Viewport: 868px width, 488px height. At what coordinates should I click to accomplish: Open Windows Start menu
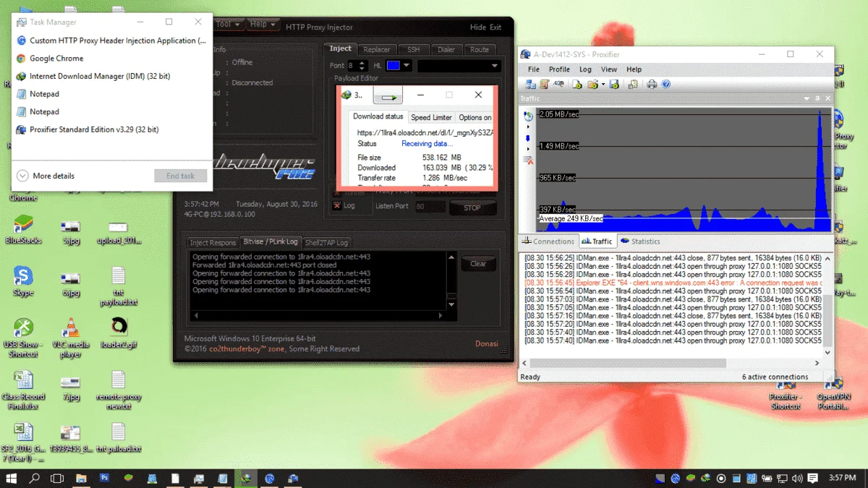(12, 478)
